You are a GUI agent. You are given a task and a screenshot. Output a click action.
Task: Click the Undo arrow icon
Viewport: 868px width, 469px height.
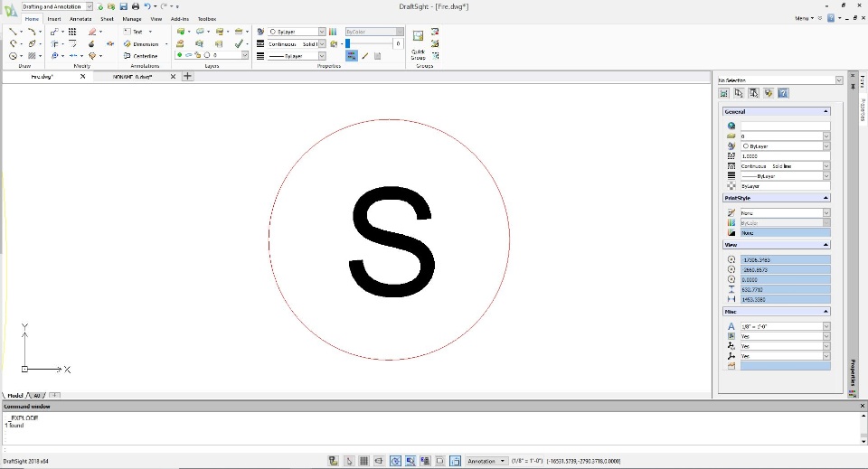coord(147,6)
